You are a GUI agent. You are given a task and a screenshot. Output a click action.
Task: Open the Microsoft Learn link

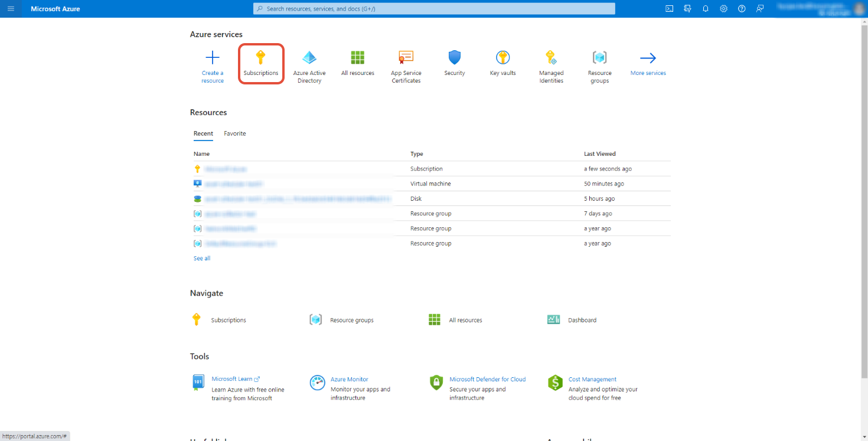click(x=232, y=379)
